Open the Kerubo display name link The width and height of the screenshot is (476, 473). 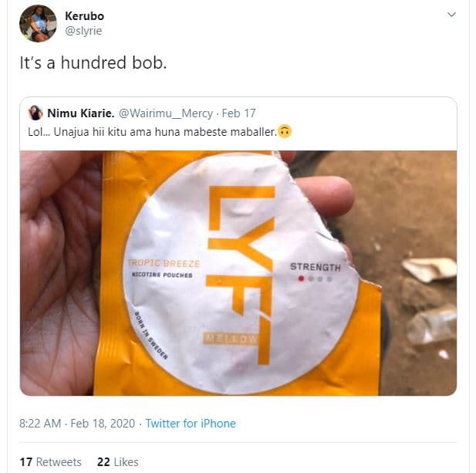pyautogui.click(x=84, y=16)
